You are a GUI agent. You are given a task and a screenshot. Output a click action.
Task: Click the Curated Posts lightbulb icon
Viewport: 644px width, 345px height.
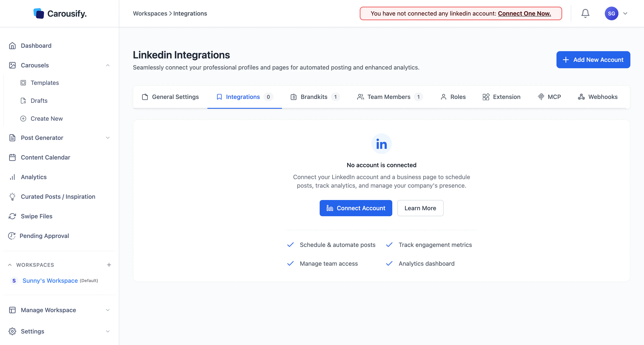(12, 197)
